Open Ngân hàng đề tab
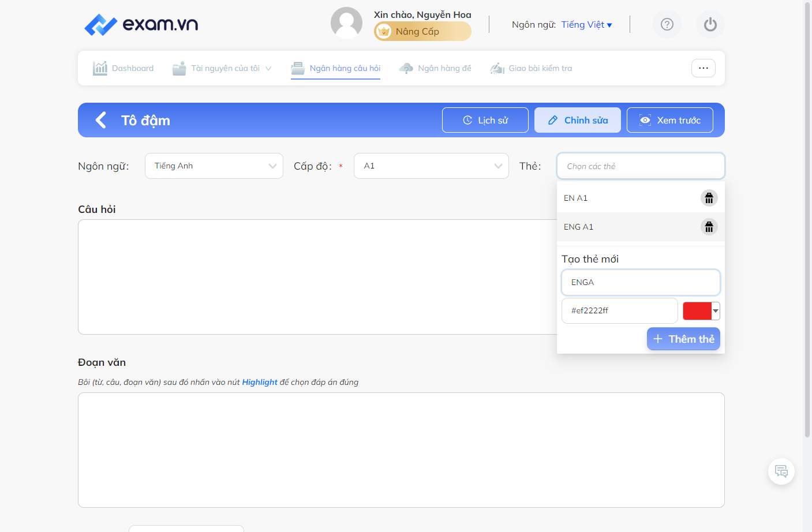The height and width of the screenshot is (532, 812). [x=435, y=68]
